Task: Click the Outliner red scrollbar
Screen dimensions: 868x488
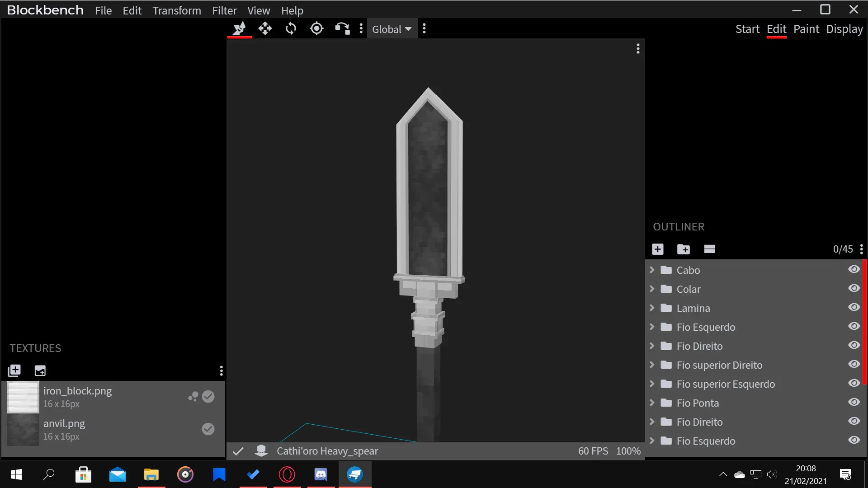Action: click(865, 322)
